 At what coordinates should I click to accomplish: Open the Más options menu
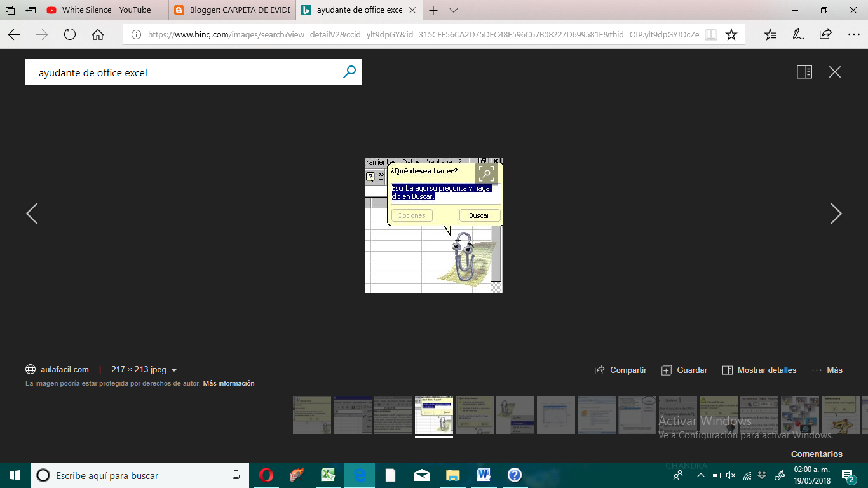click(827, 370)
